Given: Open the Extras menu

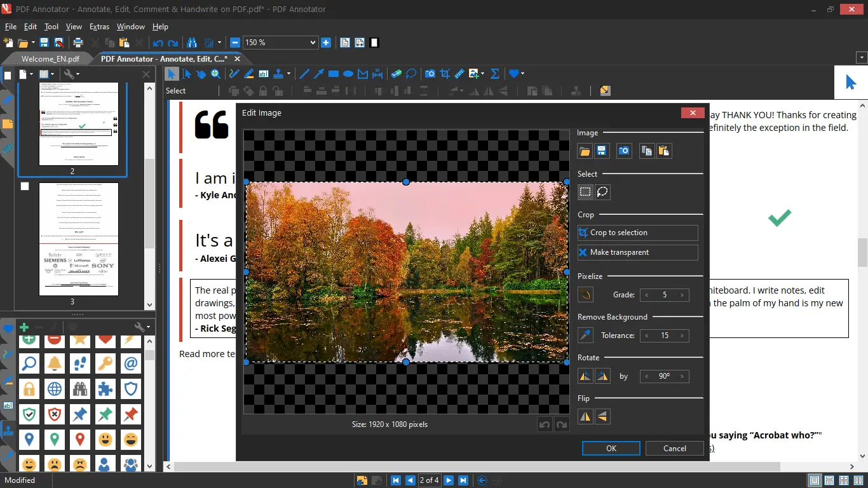Looking at the screenshot, I should (x=99, y=27).
